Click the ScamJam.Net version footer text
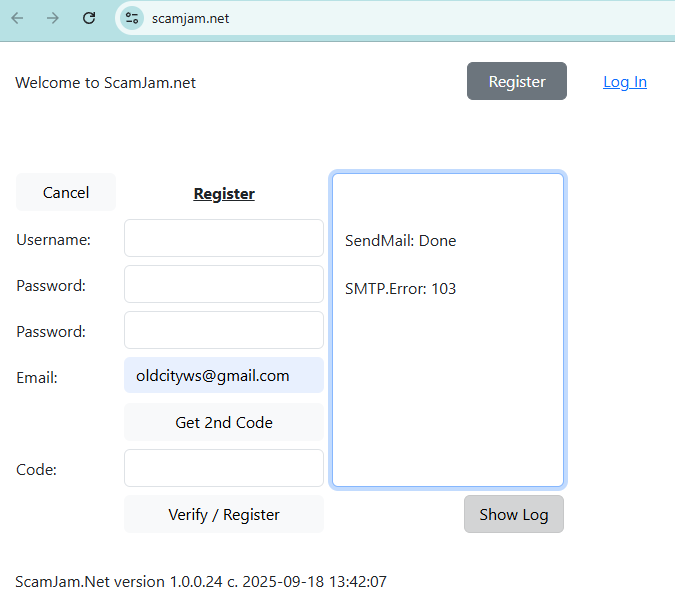The width and height of the screenshot is (675, 595). tap(201, 581)
